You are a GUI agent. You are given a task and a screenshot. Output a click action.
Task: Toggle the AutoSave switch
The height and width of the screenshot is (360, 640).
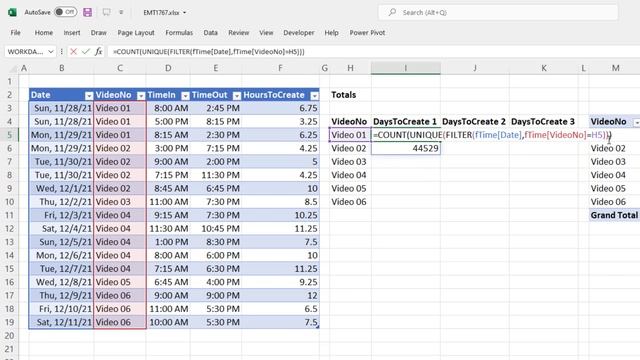click(65, 12)
